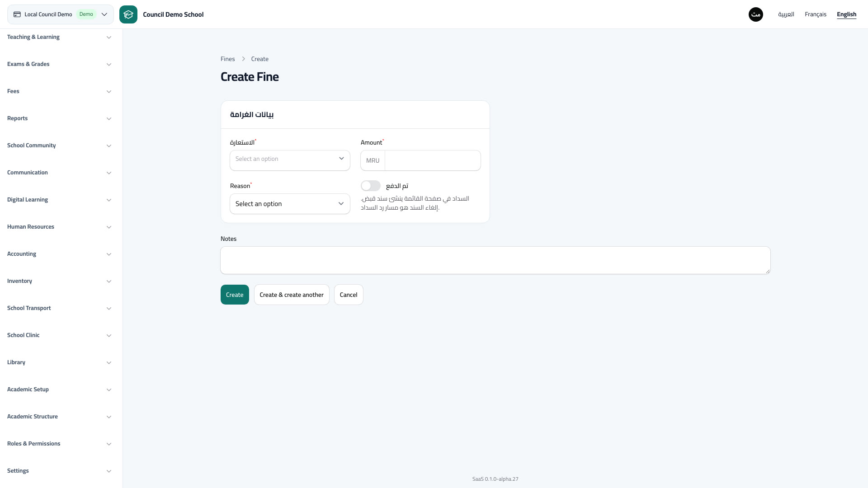Click the Council Demo School title

(x=173, y=14)
